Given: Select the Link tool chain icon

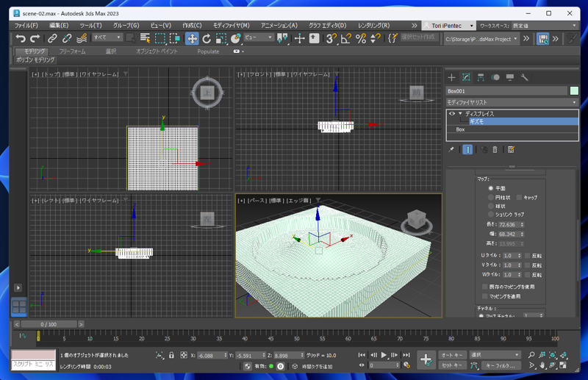Looking at the screenshot, I should coord(52,38).
